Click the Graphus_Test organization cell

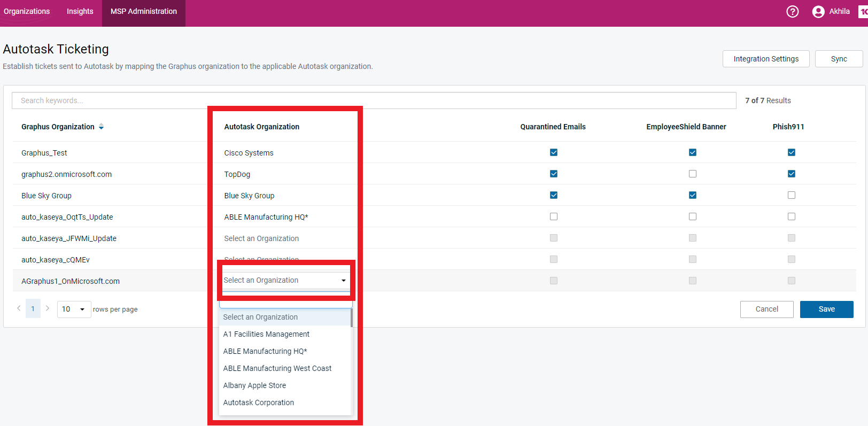(x=44, y=153)
